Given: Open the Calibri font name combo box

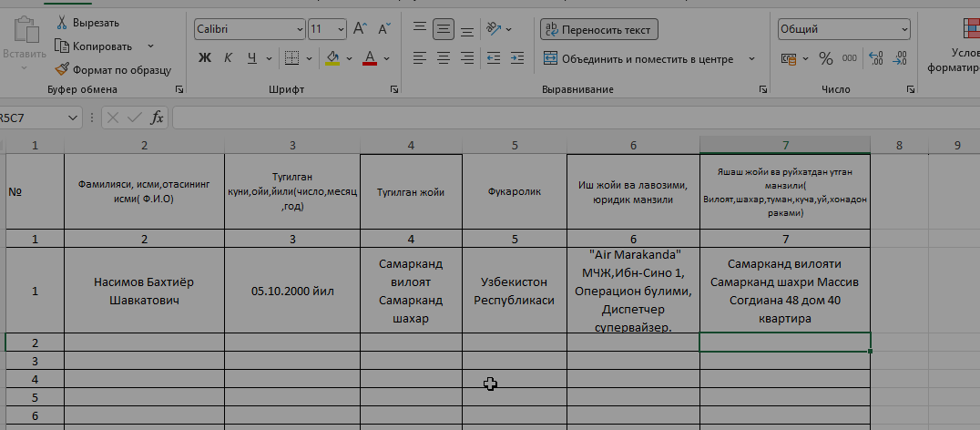Looking at the screenshot, I should [x=250, y=29].
